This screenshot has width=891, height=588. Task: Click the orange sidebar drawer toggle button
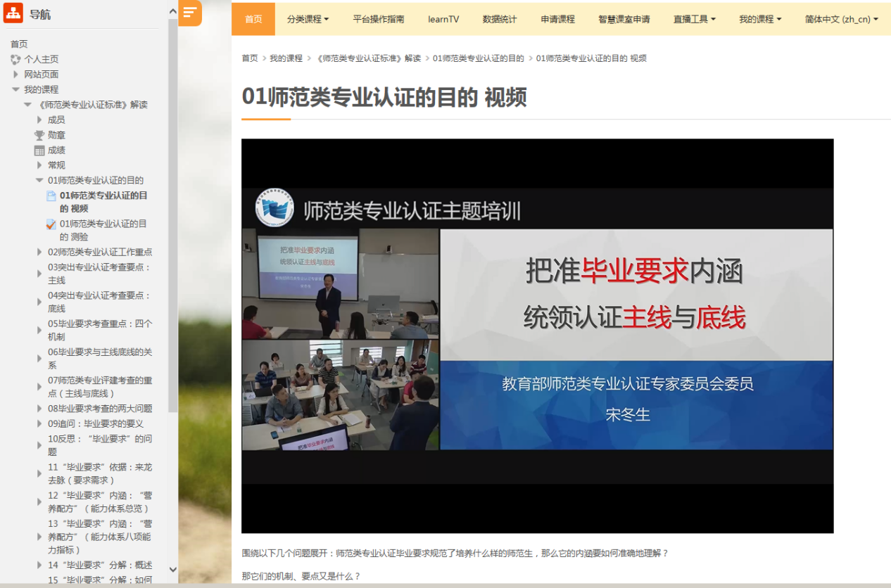coord(189,13)
